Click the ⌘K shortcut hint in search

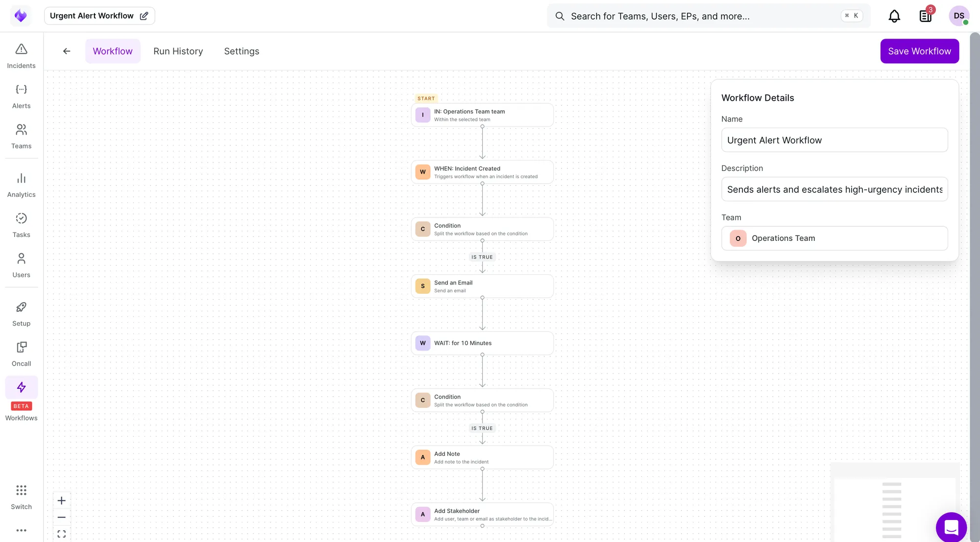pos(852,16)
